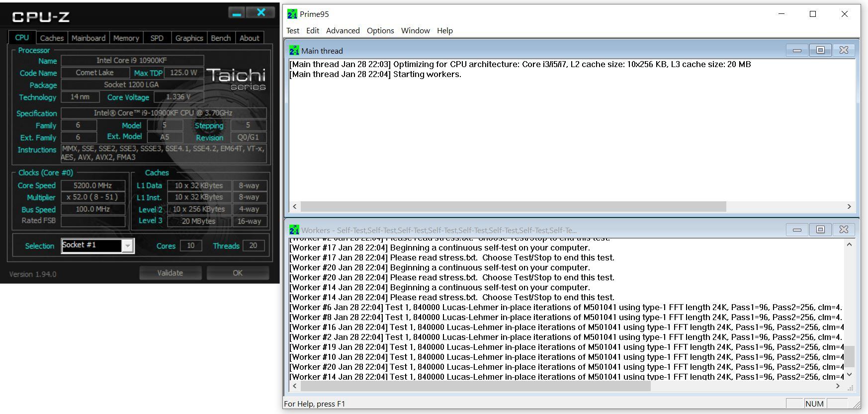
Task: Maximize the Main thread child window
Action: 820,50
